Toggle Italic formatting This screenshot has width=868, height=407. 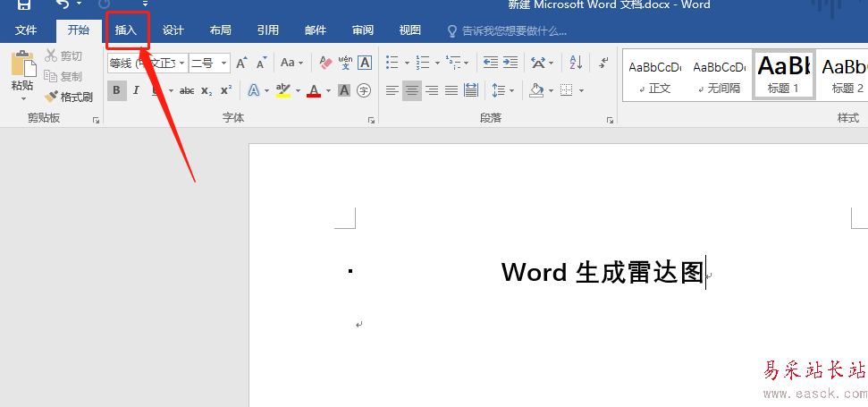coord(136,90)
